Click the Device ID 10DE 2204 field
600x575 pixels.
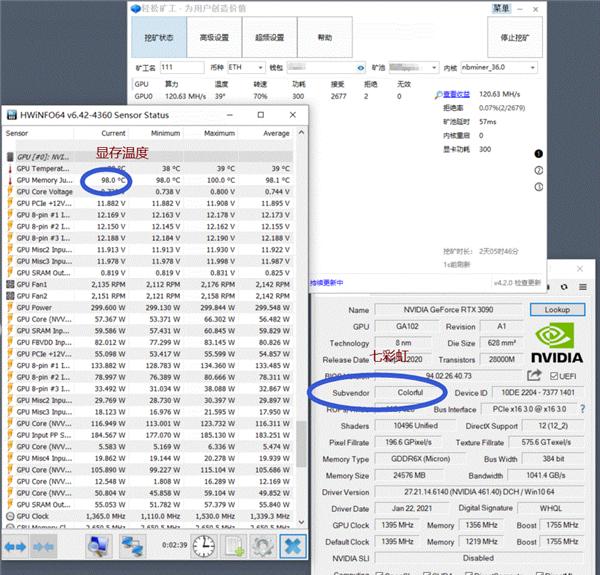point(538,393)
